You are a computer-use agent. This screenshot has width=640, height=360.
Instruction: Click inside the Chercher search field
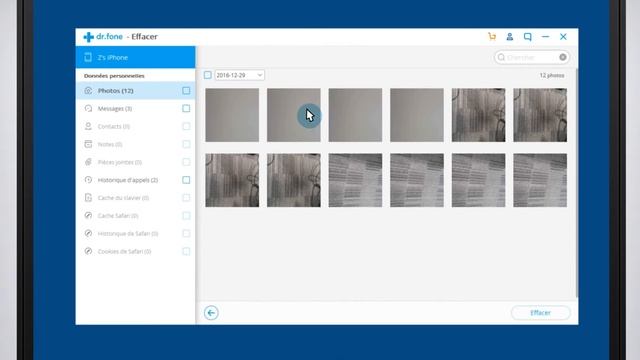point(531,57)
